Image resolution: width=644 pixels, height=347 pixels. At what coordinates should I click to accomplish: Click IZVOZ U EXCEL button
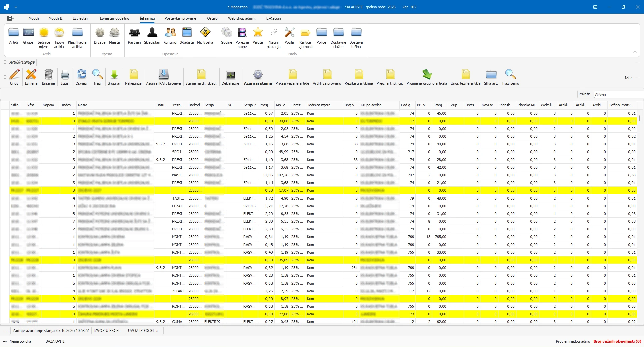pos(107,331)
